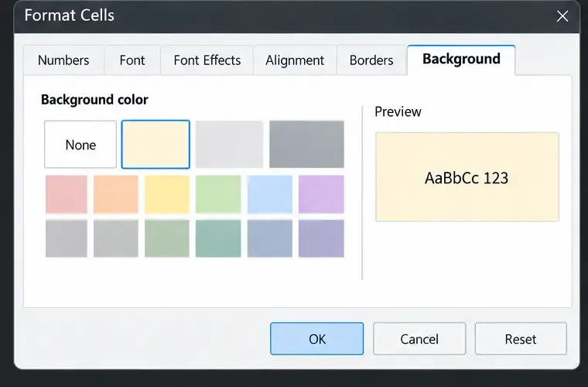The width and height of the screenshot is (588, 387).
Task: Select the muted slate blue swatch
Action: pyautogui.click(x=269, y=238)
